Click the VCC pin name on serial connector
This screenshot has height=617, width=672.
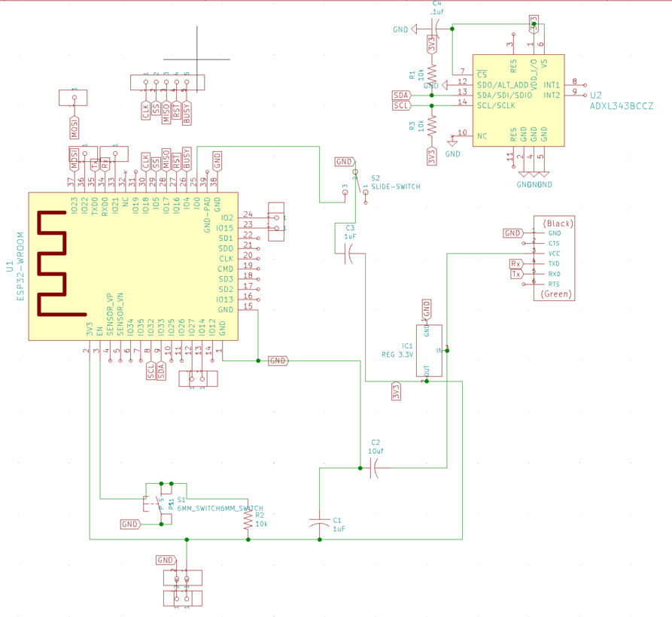click(x=554, y=254)
